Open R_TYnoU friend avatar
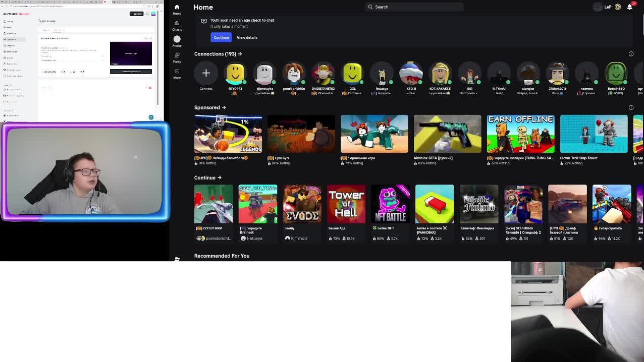 point(499,73)
